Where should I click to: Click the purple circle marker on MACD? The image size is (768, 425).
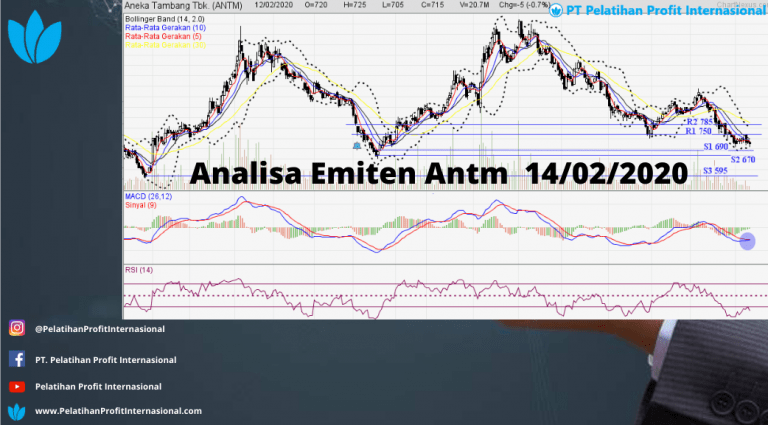747,240
